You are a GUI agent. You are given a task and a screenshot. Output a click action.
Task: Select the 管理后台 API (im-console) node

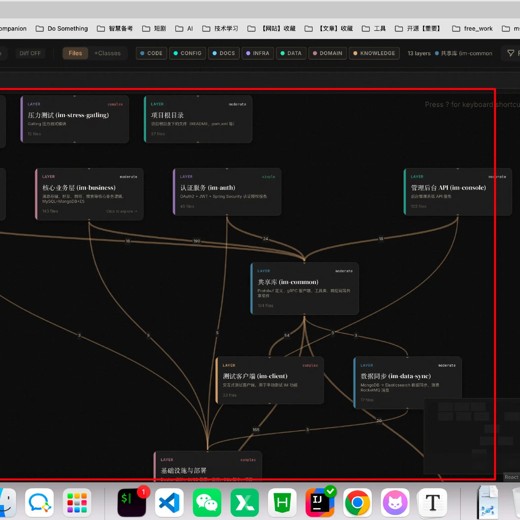click(x=458, y=192)
